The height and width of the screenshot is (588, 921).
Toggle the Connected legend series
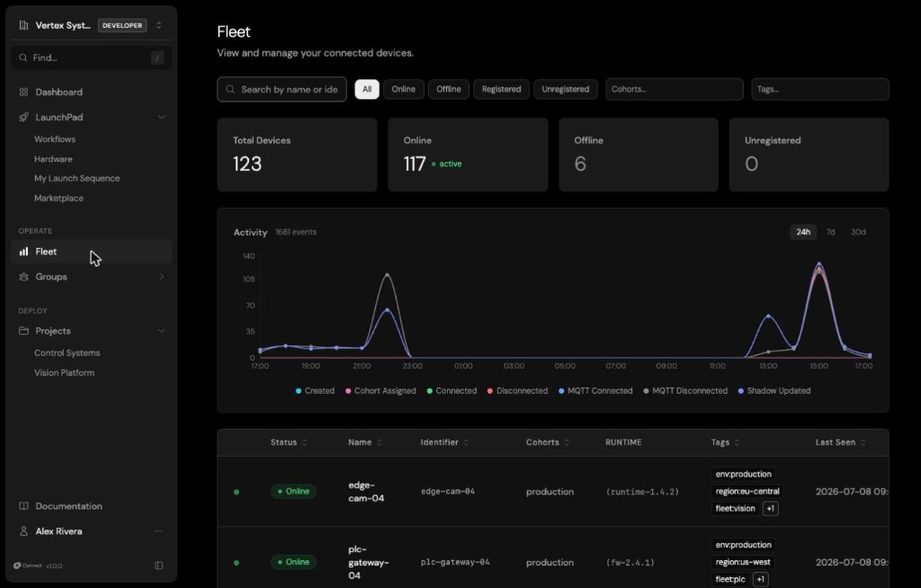[452, 390]
